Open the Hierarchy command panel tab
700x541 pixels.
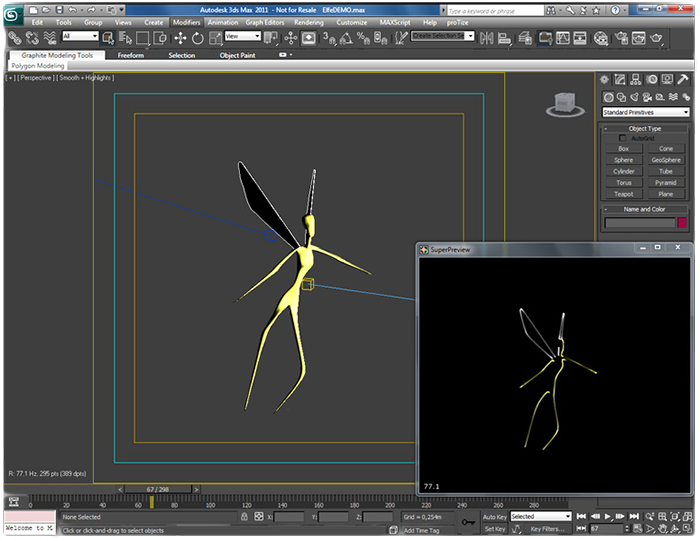click(x=636, y=79)
